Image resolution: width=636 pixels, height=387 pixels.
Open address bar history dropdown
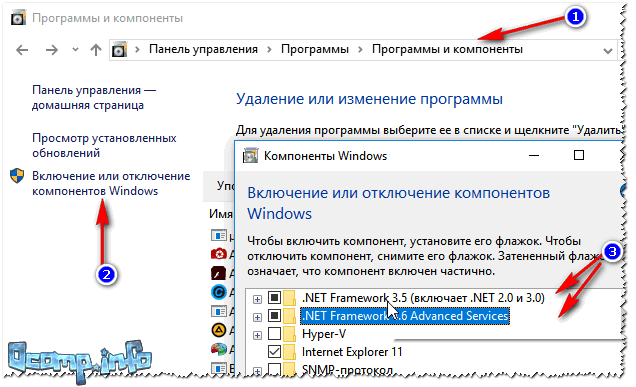tap(607, 51)
